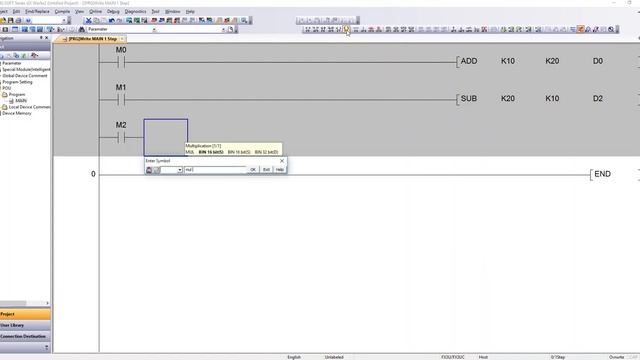Select the Delete Horizontal Line ladder icon

(x=371, y=29)
